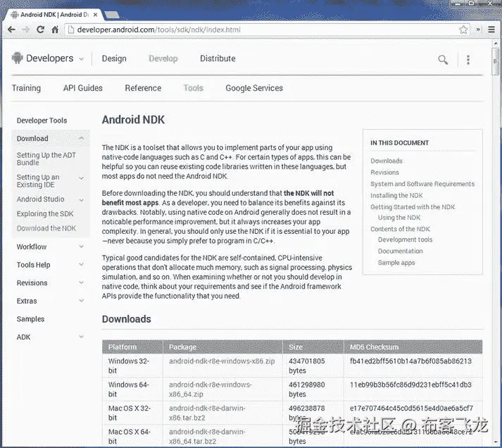The height and width of the screenshot is (448, 502).
Task: Collapse the Download sidebar section
Action: 81,138
